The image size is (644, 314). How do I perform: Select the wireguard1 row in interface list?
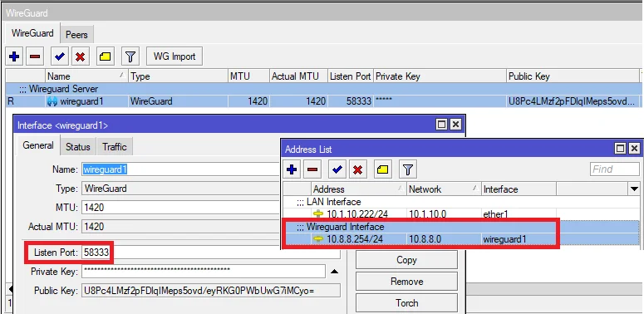[323, 101]
